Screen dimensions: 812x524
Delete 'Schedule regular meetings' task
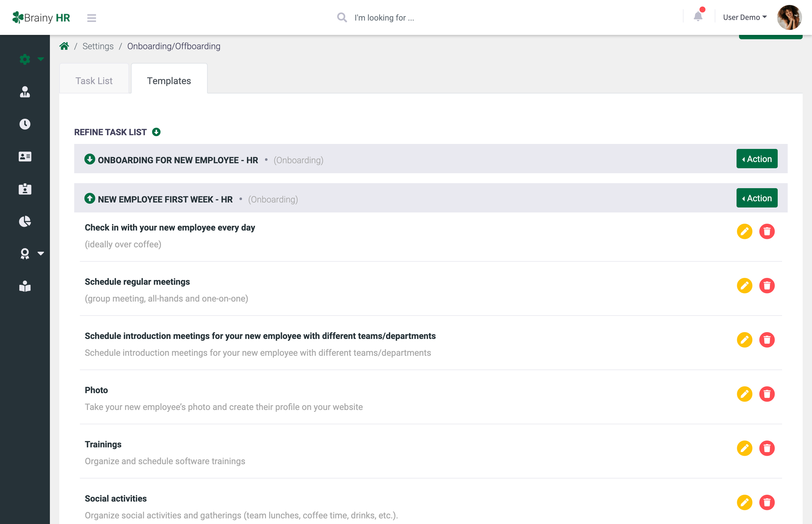pyautogui.click(x=767, y=285)
